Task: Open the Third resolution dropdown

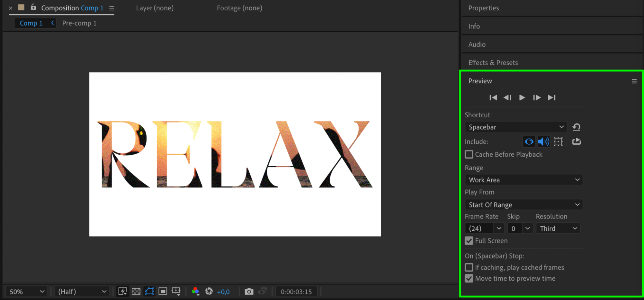Action: click(x=558, y=228)
